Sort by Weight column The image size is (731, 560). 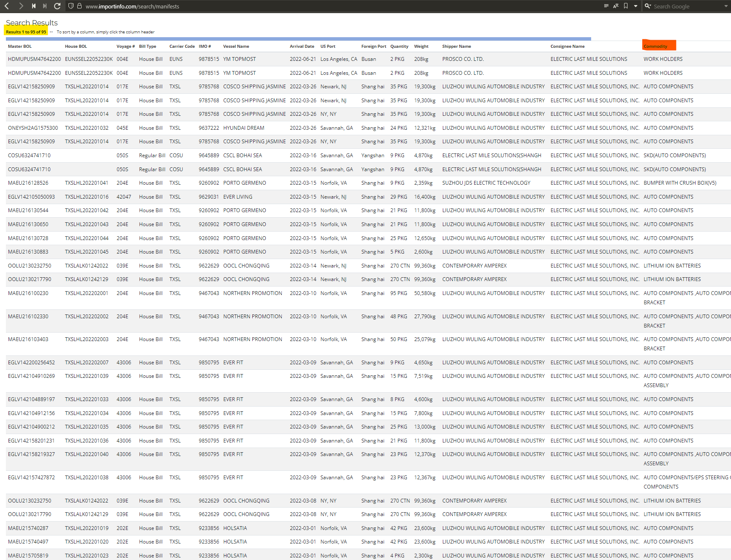[x=421, y=46]
